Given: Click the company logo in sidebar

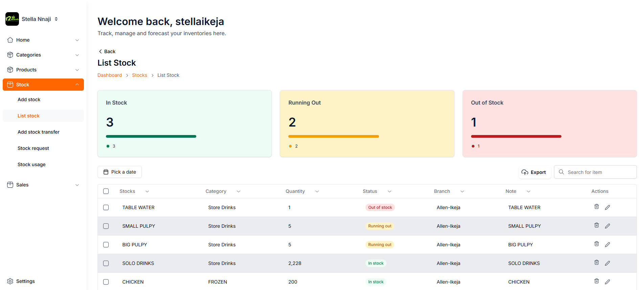Looking at the screenshot, I should pos(12,19).
